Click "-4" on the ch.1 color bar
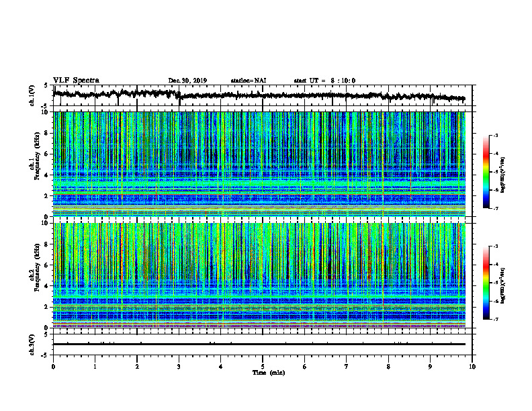This screenshot has width=532, height=411. click(x=495, y=154)
